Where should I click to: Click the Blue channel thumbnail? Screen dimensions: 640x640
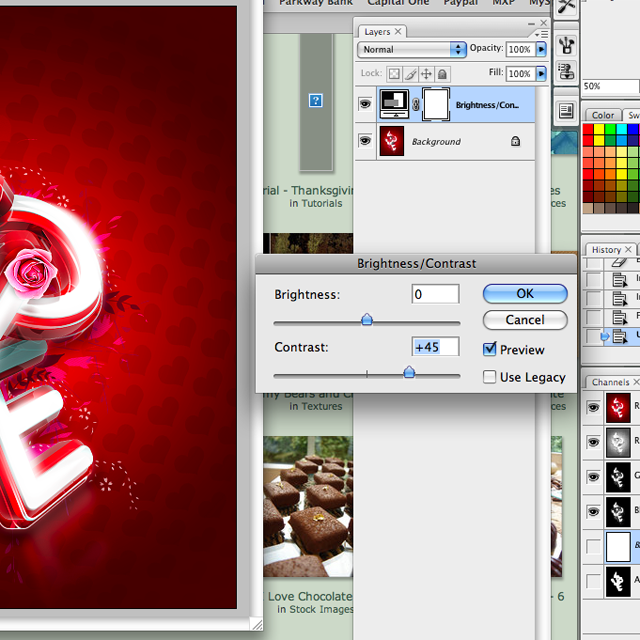(618, 512)
